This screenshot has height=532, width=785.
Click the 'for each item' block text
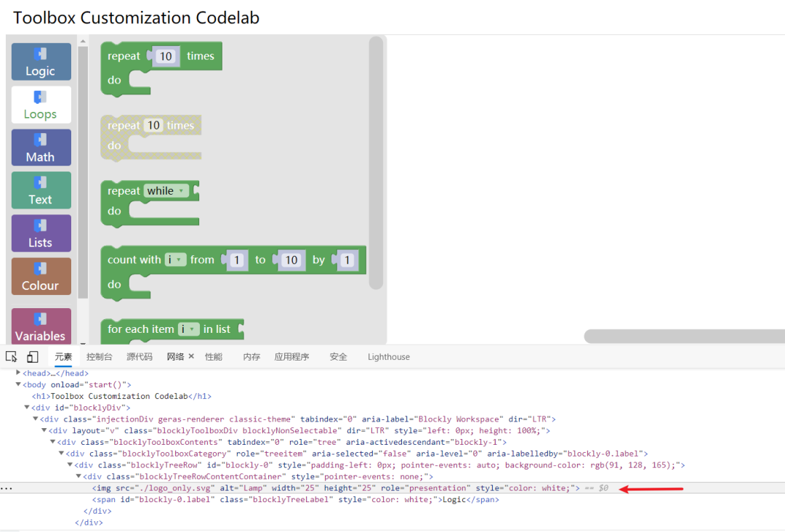(141, 329)
